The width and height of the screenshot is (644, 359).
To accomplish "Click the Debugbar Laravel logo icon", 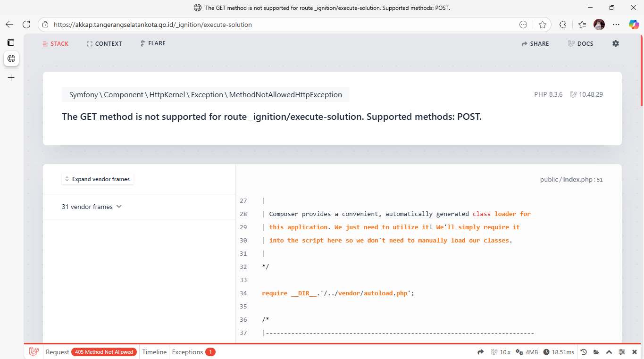I will (33, 352).
